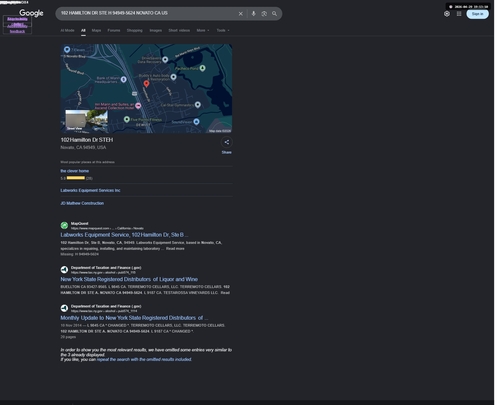Click the Pacheco Pond map marker
Image resolution: width=500 pixels, height=405 pixels.
tap(202, 68)
